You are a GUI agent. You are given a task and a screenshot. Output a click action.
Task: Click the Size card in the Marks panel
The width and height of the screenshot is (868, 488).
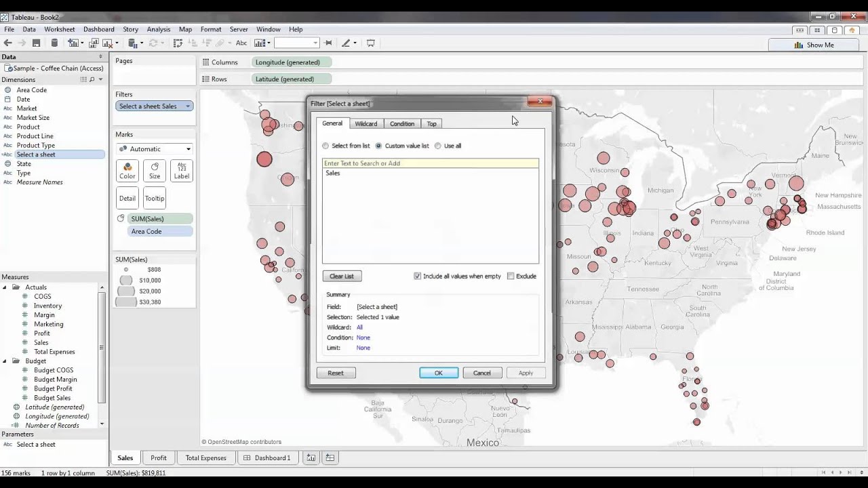[x=155, y=171]
